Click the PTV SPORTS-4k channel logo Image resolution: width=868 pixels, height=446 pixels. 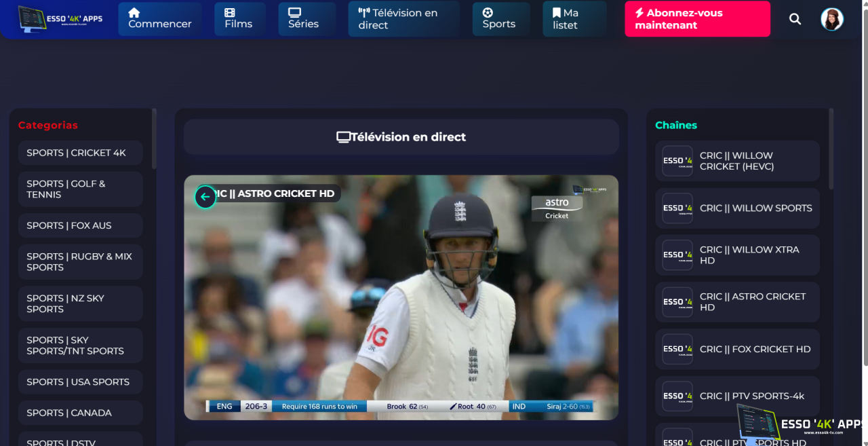[677, 396]
